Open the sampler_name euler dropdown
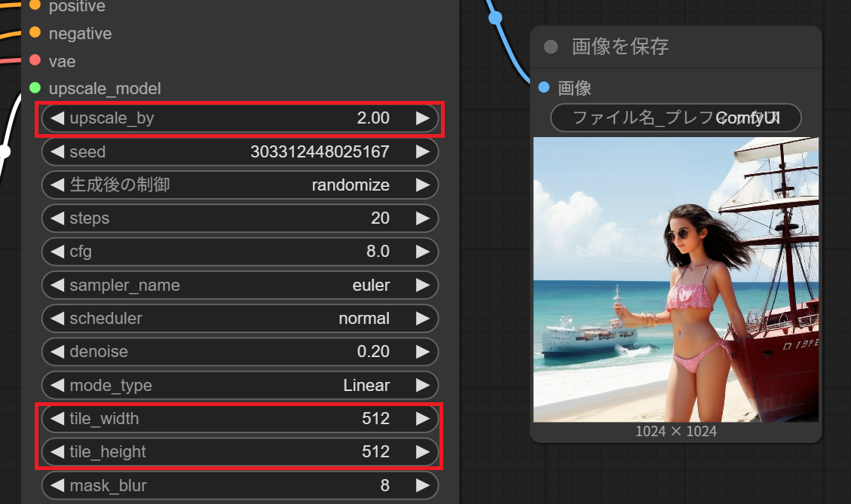The image size is (851, 504). click(240, 285)
